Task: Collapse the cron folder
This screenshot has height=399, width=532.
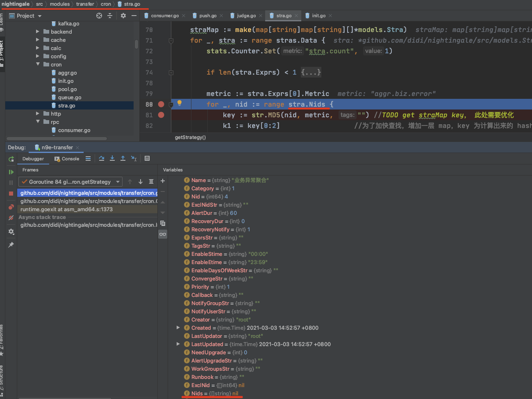Action: (38, 64)
